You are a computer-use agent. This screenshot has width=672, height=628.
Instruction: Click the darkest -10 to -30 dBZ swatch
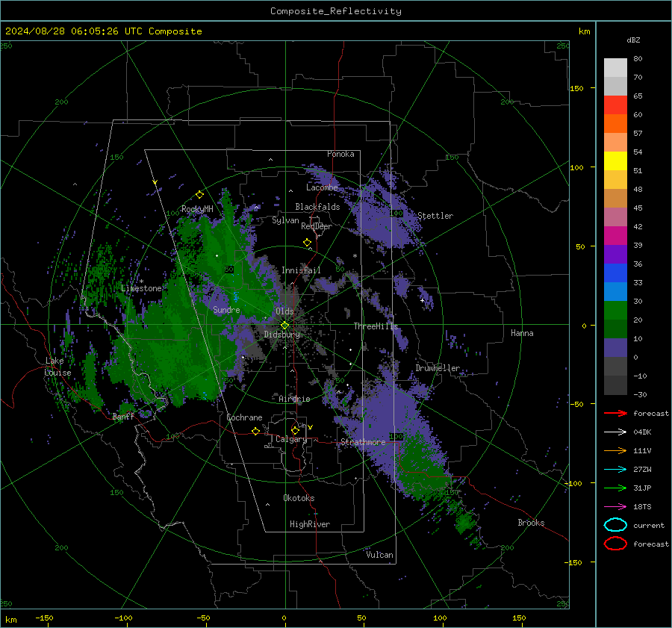click(x=615, y=385)
